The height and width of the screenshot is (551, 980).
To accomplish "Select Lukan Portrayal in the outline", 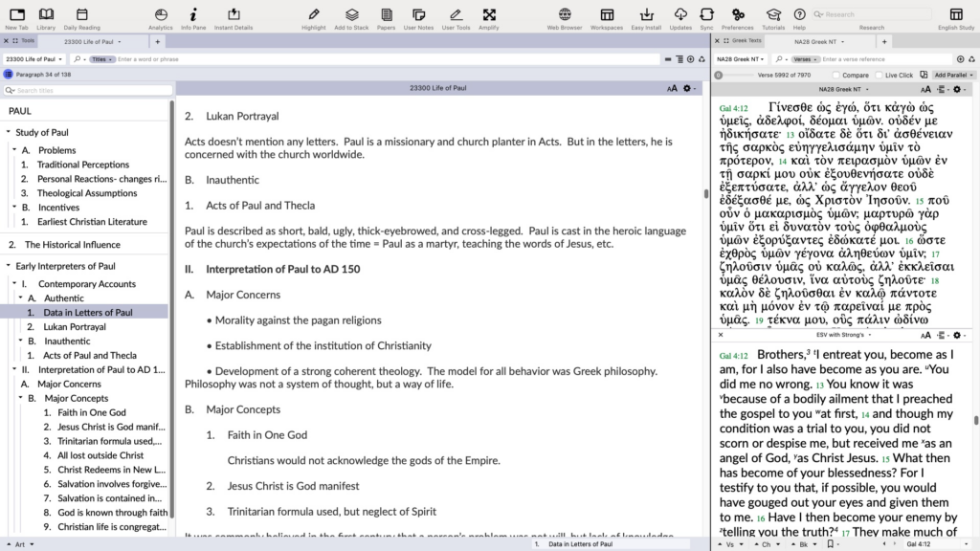I will 74,326.
